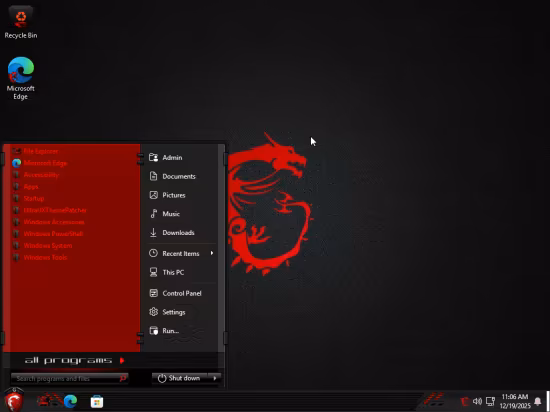Click the This PC computer icon
Image resolution: width=550 pixels, height=412 pixels.
click(x=153, y=272)
